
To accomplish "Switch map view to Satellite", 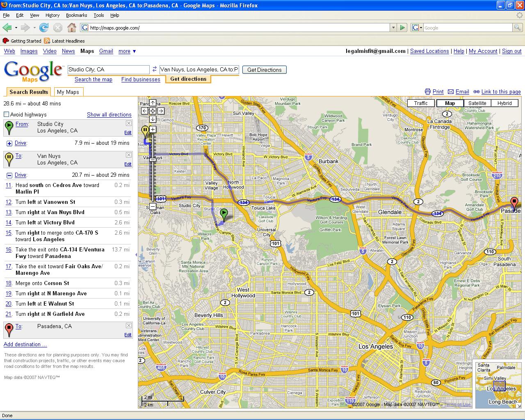I will (x=477, y=103).
